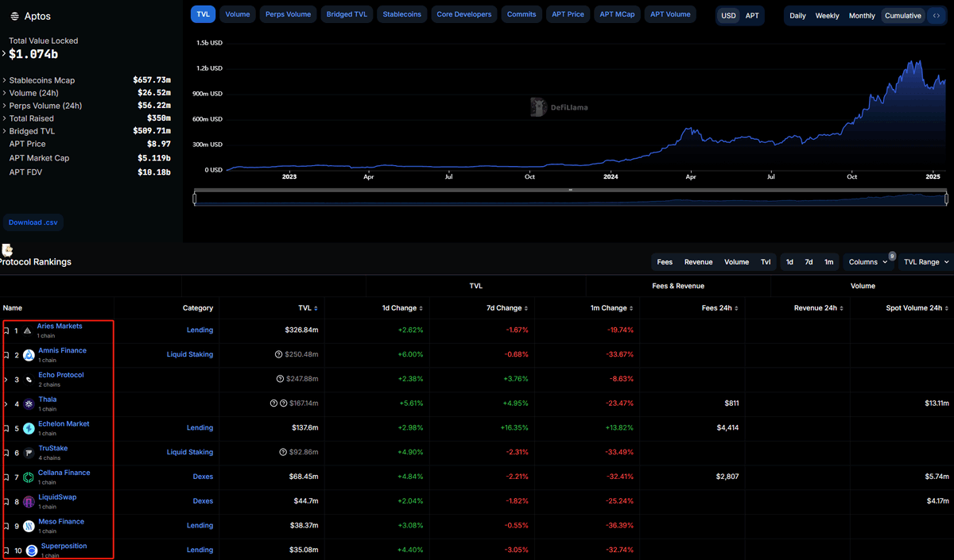Click the question mark beside TruStake TVL
Viewport: 954px width, 560px height.
[x=283, y=452]
